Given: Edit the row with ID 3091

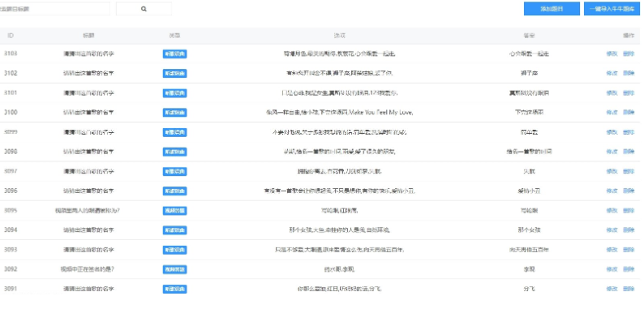Looking at the screenshot, I should [612, 289].
